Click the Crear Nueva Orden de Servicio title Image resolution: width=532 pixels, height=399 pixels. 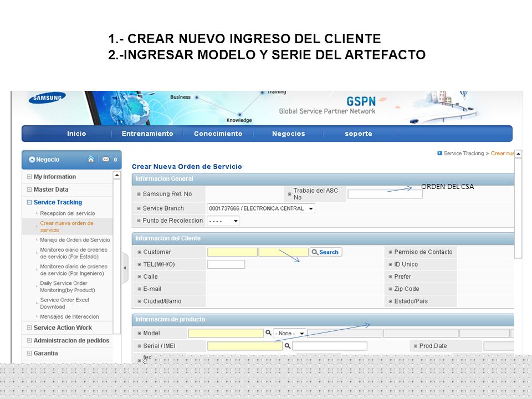[187, 167]
